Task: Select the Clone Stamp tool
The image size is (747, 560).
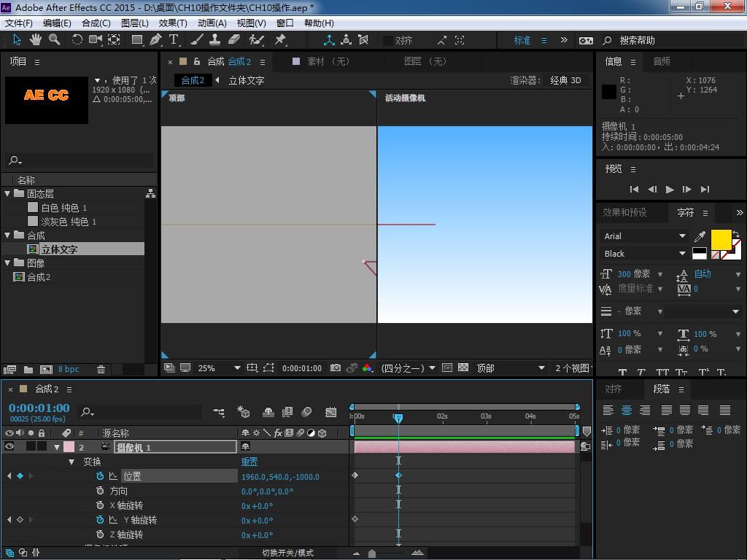Action: coord(215,40)
